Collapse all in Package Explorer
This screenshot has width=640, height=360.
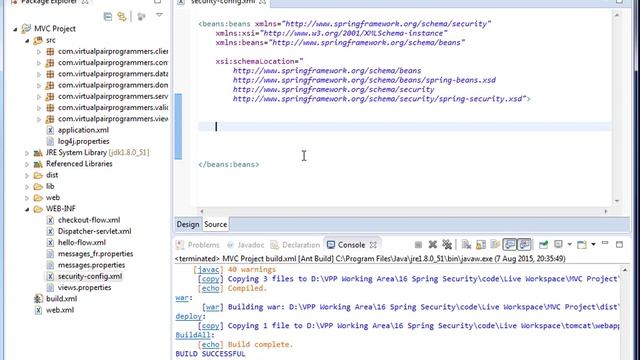point(108,16)
